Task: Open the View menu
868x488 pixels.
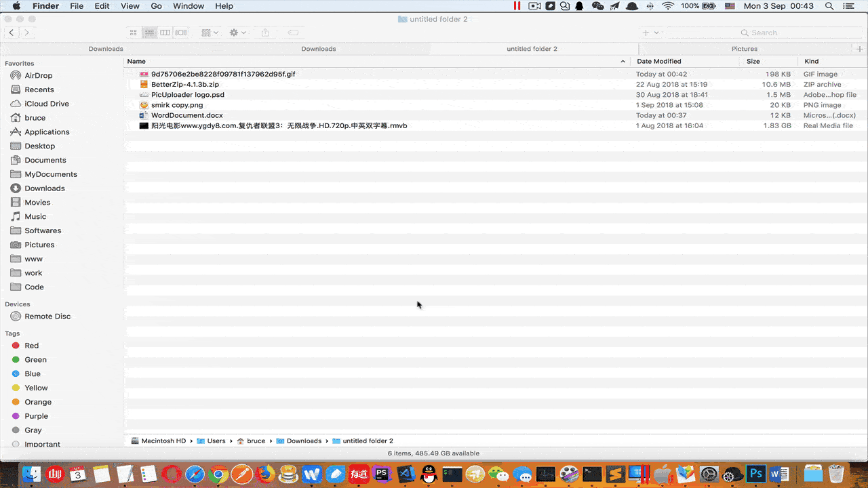Action: (x=130, y=6)
